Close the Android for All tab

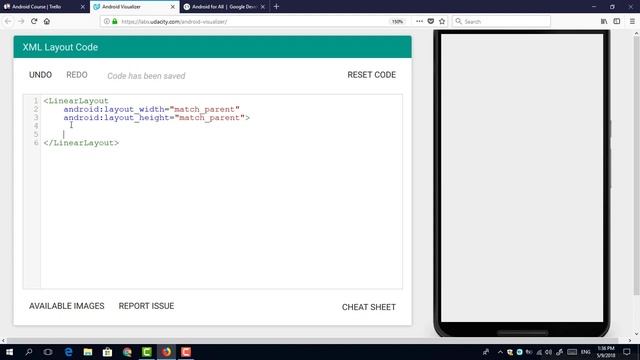[x=262, y=7]
